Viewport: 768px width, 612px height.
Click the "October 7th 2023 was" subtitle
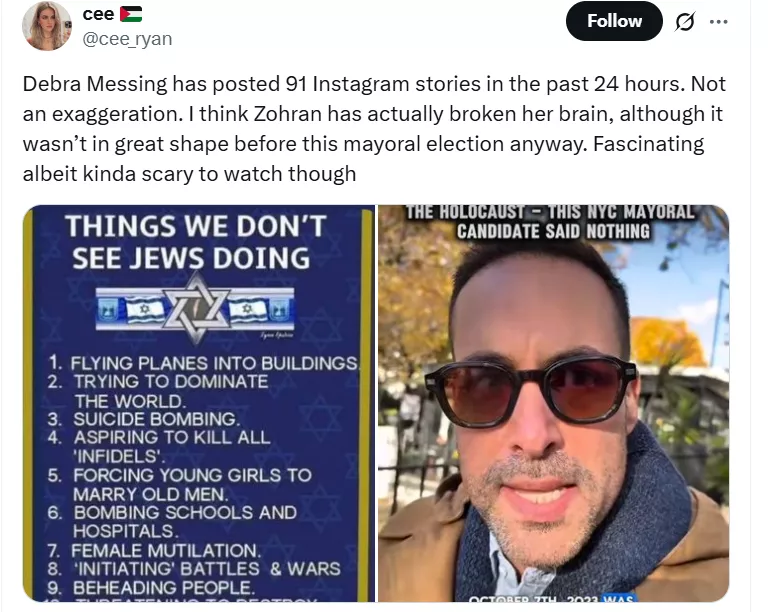[552, 598]
